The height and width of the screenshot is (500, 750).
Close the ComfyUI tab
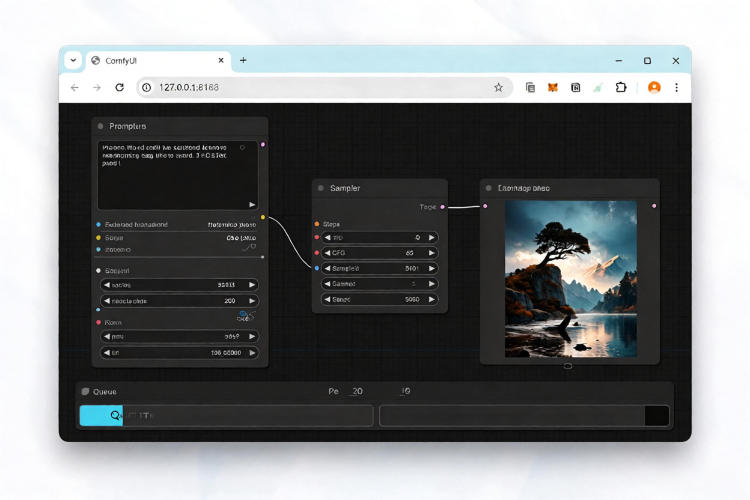pos(221,60)
